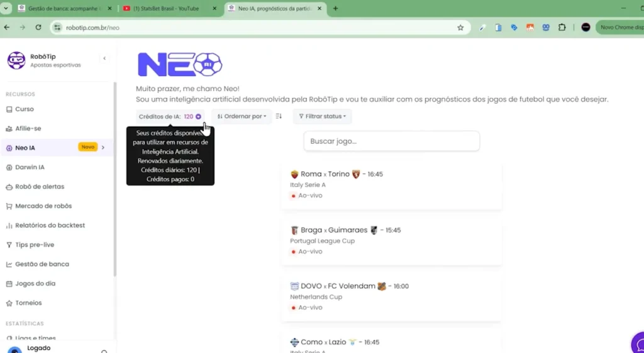The image size is (644, 353).
Task: Click the Portugal League Cup label
Action: point(323,241)
